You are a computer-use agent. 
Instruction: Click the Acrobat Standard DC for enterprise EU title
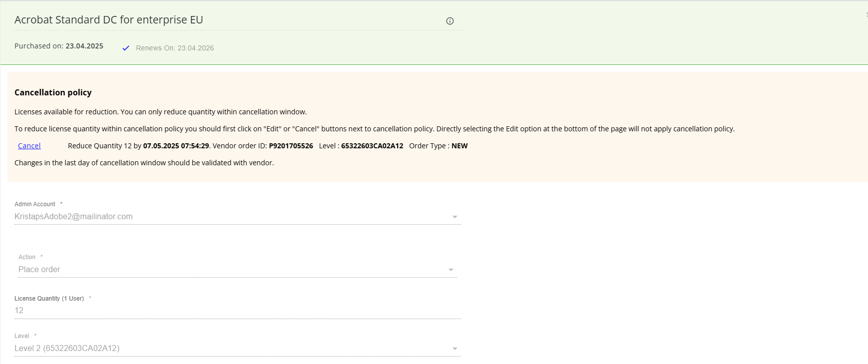pyautogui.click(x=109, y=20)
